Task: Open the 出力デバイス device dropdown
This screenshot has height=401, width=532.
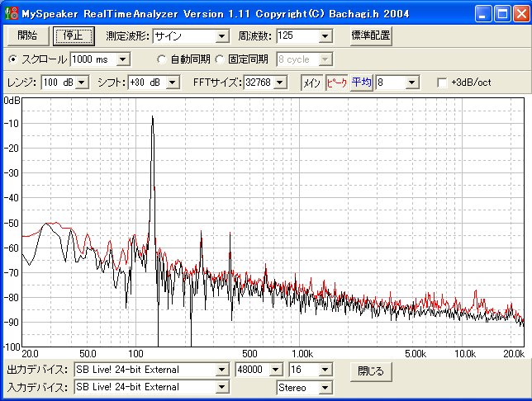Action: tap(221, 370)
